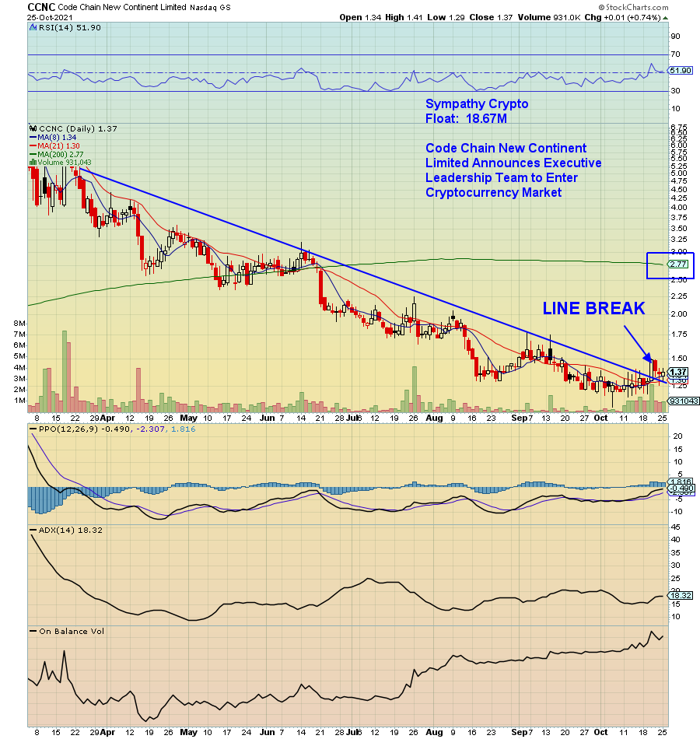The image size is (700, 739).
Task: Click the 70 level on the RSI axis
Action: tap(675, 54)
